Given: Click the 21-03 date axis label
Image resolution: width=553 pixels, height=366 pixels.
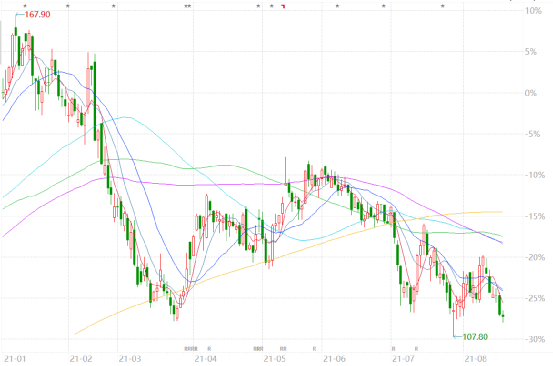Looking at the screenshot, I should click(130, 359).
